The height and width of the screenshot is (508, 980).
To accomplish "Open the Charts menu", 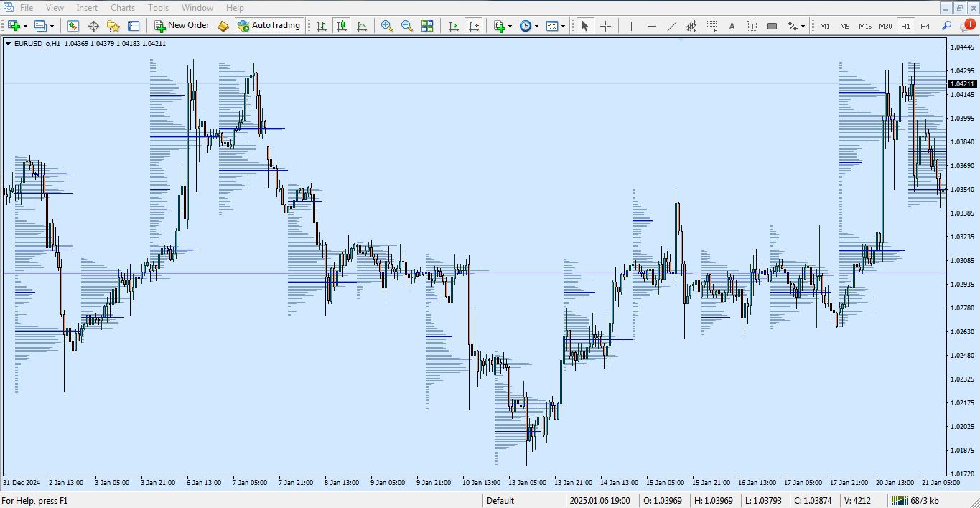I will coord(123,8).
